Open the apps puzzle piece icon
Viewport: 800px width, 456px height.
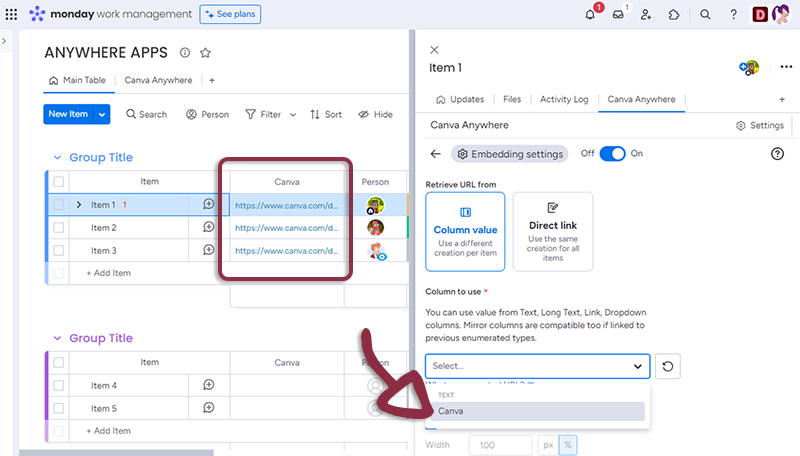click(x=675, y=14)
